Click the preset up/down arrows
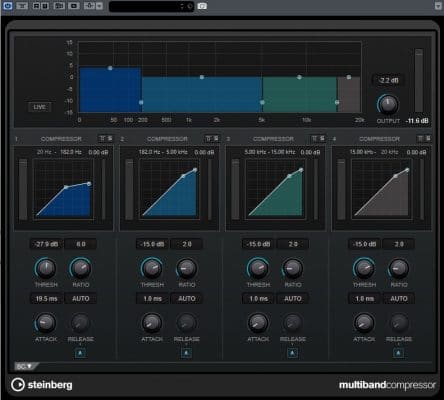Screen dimensions: 444x400 tap(182, 6)
